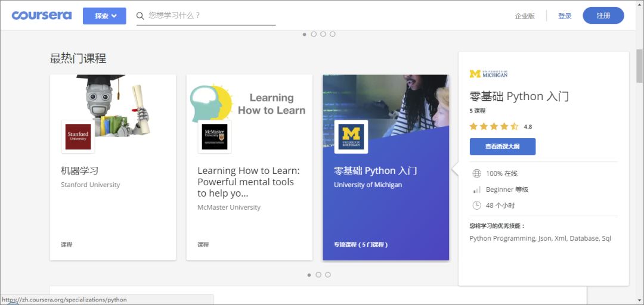Image resolution: width=644 pixels, height=305 pixels.
Task: Select the fourth top carousel dot
Action: click(x=333, y=34)
